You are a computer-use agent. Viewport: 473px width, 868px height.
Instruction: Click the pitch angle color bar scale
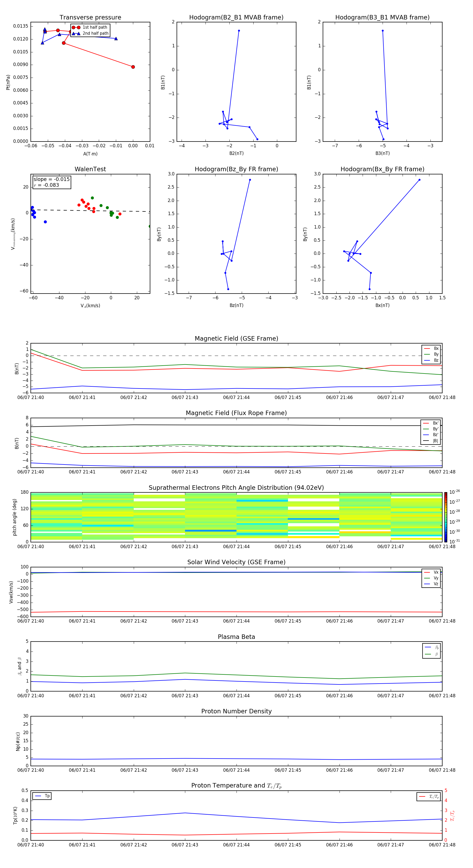coord(446,517)
